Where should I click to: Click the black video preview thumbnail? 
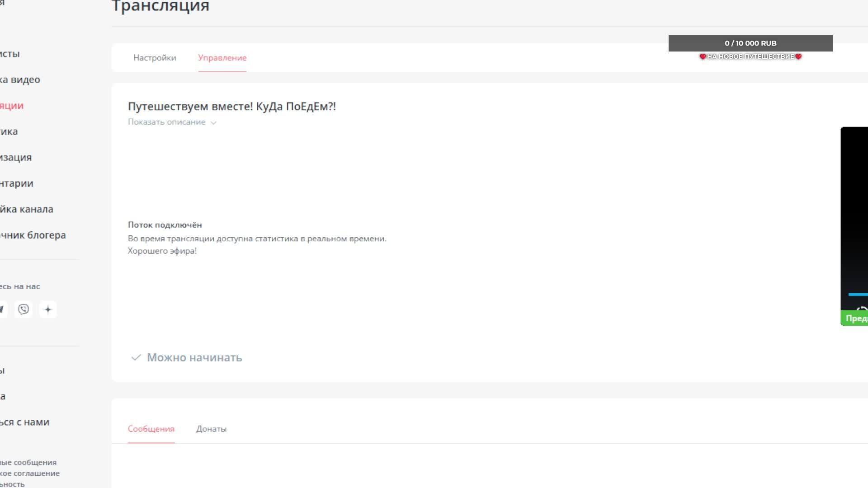click(x=854, y=208)
